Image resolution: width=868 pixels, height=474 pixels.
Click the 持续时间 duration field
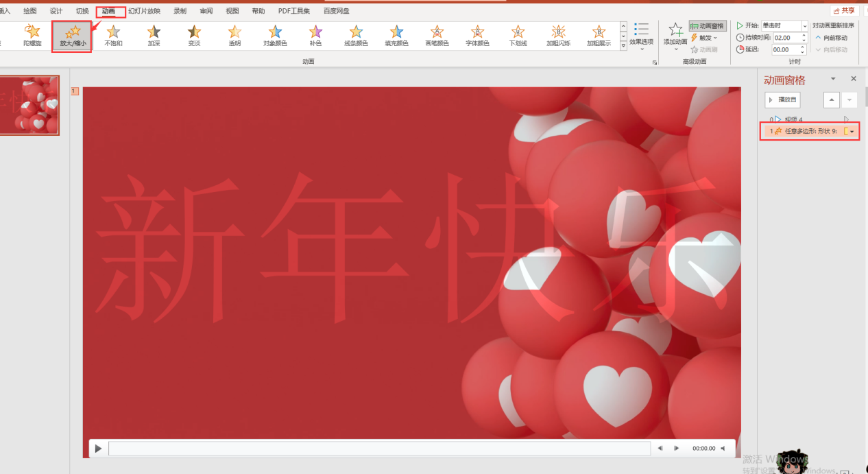785,38
